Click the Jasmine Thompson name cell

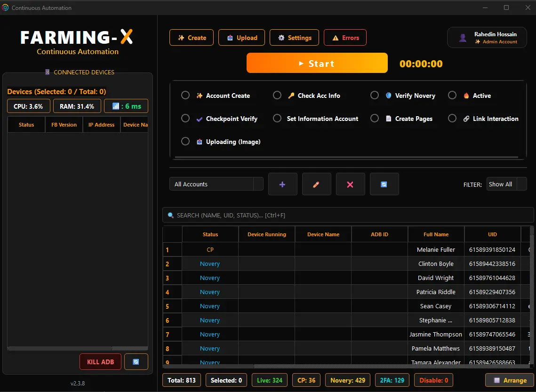click(436, 334)
